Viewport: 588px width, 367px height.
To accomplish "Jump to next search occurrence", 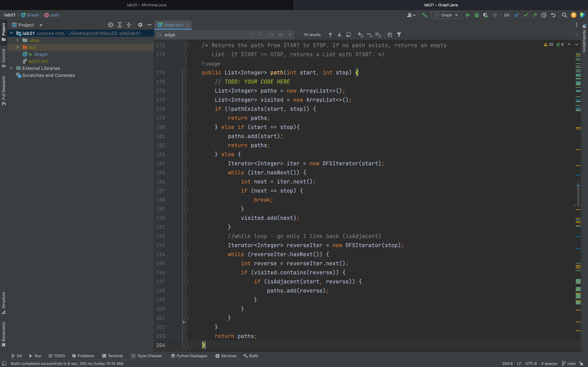I will point(339,35).
